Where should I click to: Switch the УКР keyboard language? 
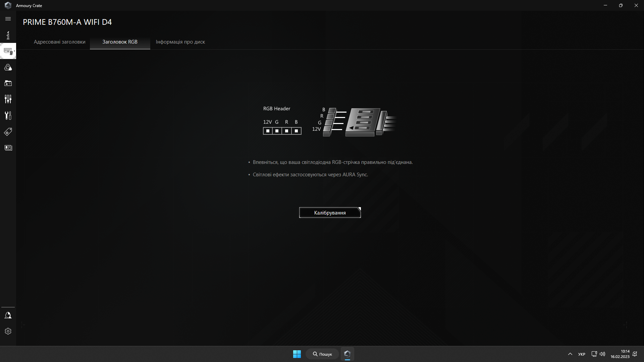click(x=582, y=354)
